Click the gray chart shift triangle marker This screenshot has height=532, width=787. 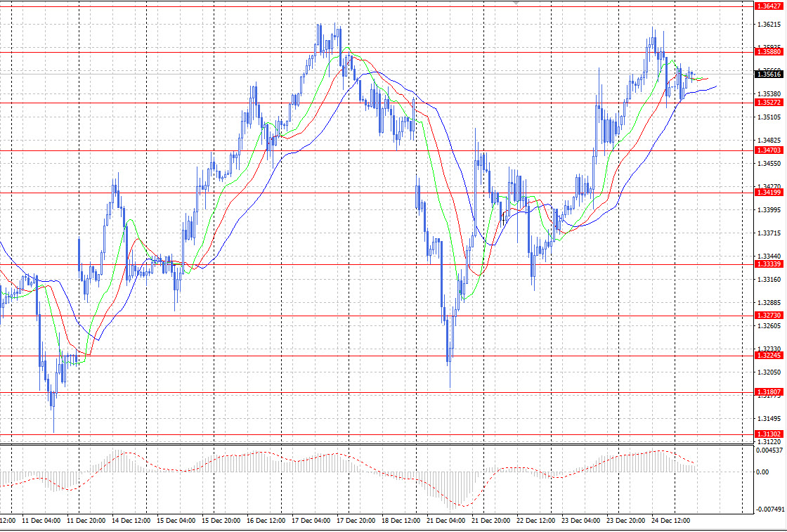tap(516, 3)
